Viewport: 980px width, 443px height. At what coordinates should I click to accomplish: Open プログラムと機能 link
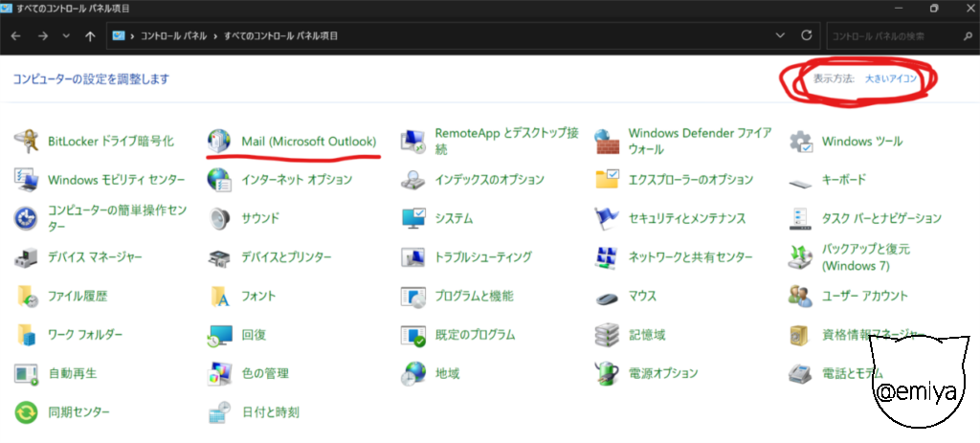(x=474, y=297)
